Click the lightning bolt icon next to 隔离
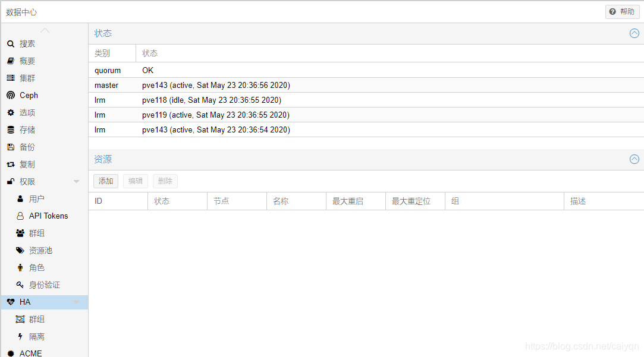The height and width of the screenshot is (357, 644). (20, 336)
